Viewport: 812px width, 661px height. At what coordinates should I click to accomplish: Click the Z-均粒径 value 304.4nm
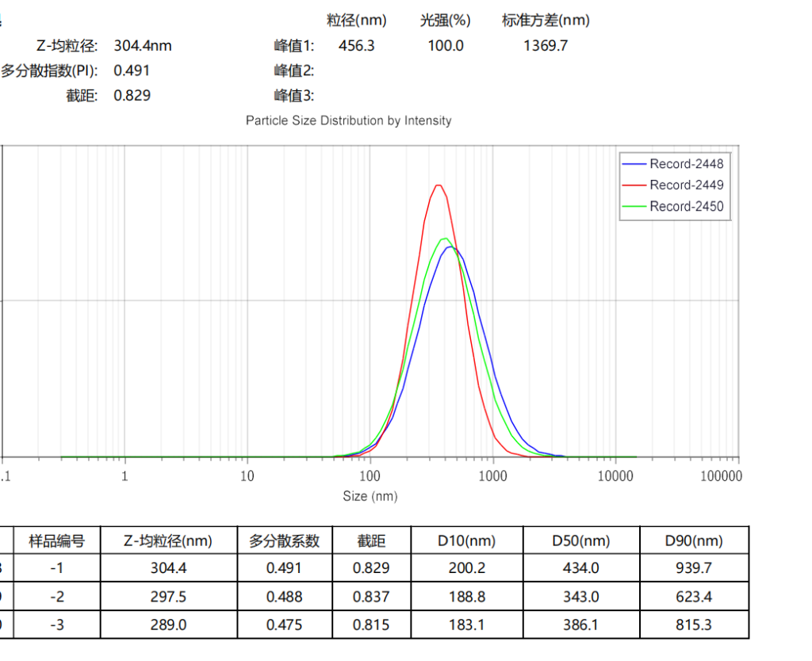tap(143, 45)
